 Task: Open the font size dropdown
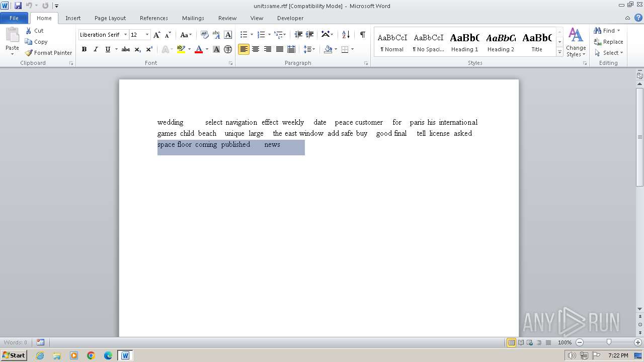[147, 35]
